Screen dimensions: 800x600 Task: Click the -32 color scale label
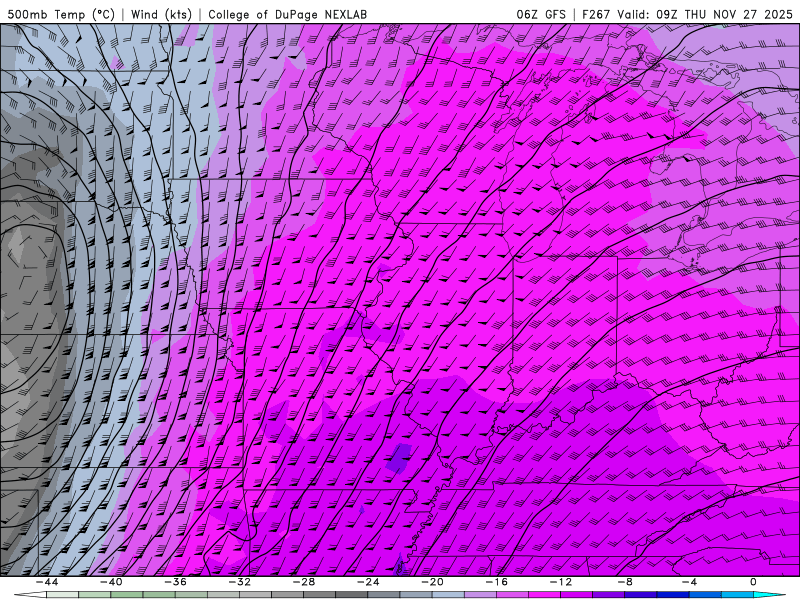point(239,582)
